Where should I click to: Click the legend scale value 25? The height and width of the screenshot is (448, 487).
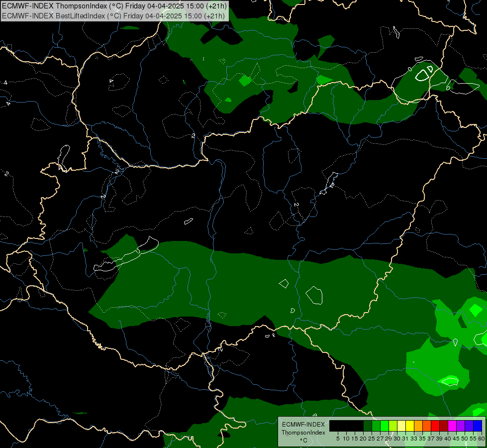click(x=372, y=439)
